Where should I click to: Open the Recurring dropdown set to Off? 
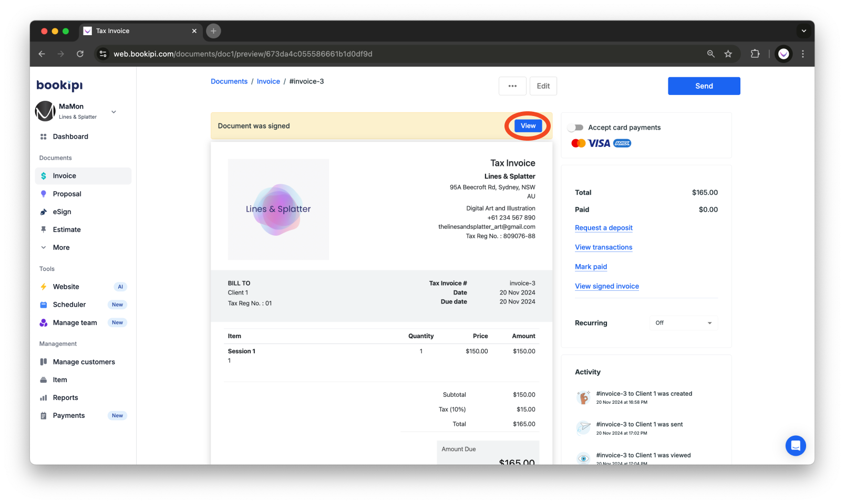coord(683,323)
